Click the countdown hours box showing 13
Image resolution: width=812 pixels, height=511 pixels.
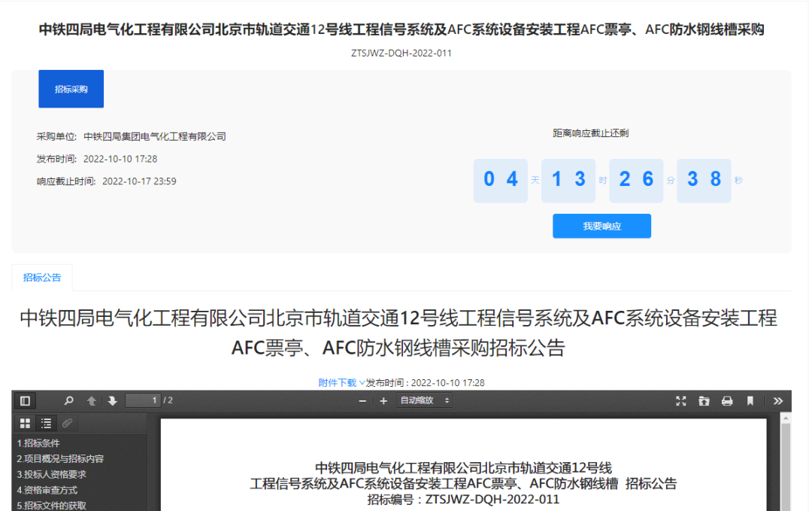click(568, 181)
